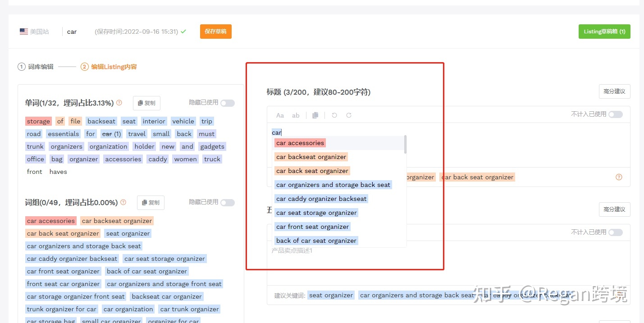Click the 'caddy' word tag
644x323 pixels.
click(158, 159)
